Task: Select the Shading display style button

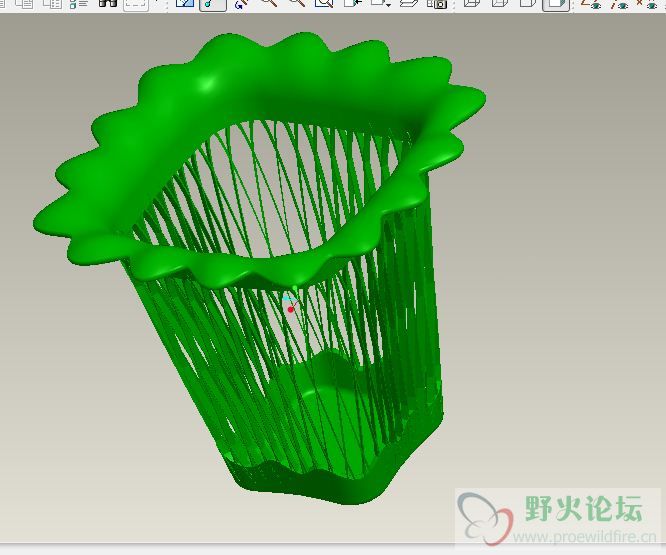Action: point(556,4)
